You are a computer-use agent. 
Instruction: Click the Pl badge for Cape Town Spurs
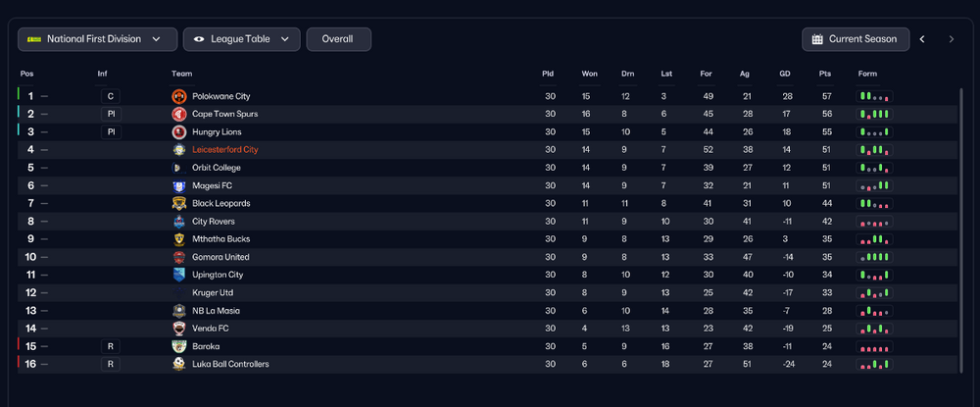click(111, 115)
